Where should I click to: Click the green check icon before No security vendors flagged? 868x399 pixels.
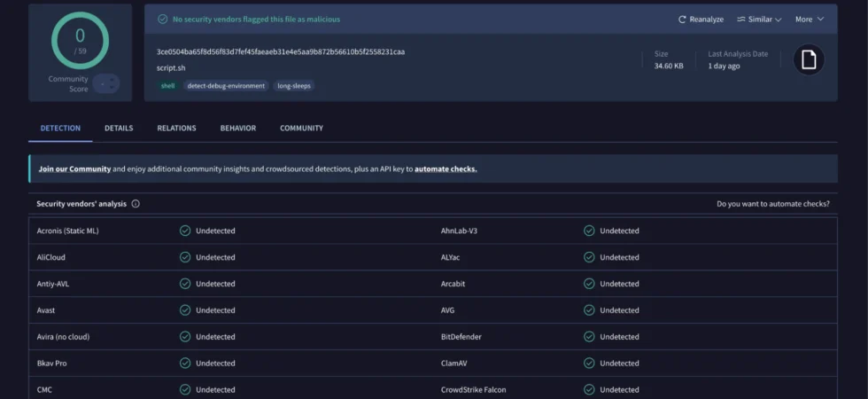click(163, 20)
